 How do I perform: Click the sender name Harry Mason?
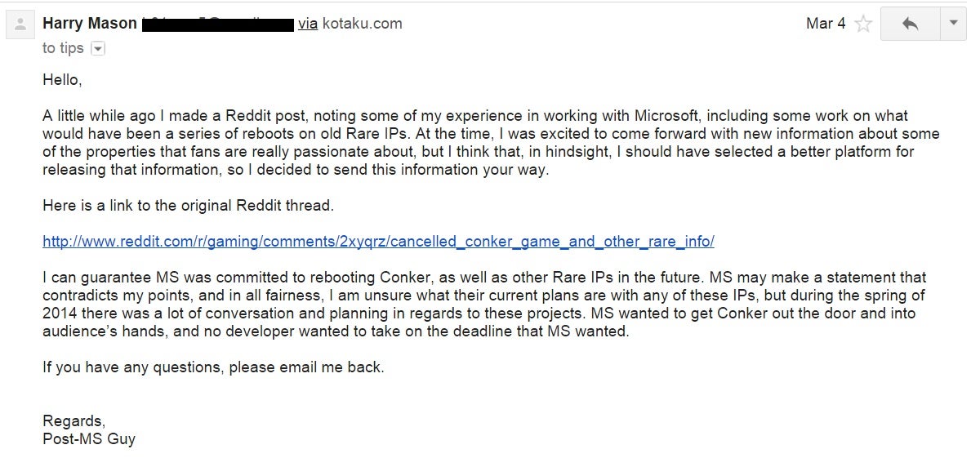pyautogui.click(x=90, y=24)
